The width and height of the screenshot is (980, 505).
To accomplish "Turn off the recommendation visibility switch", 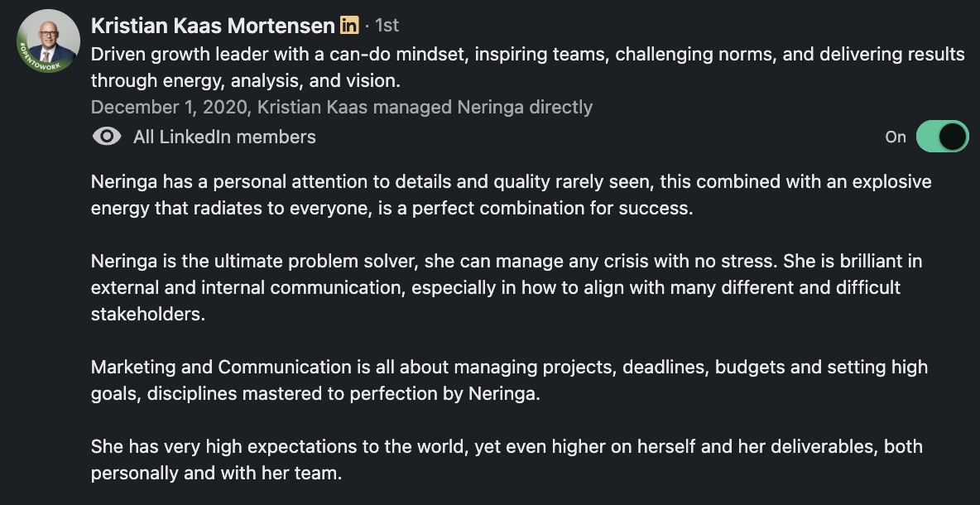I will point(942,137).
